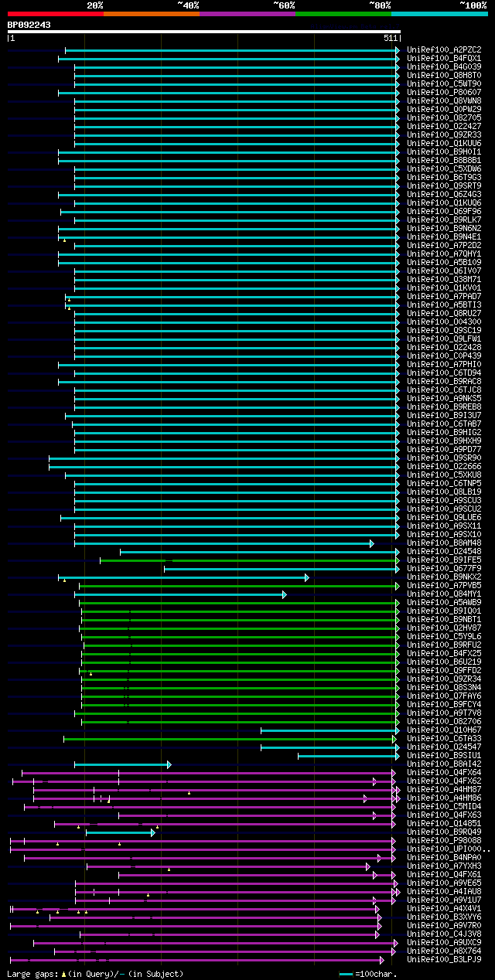
Task: Click the green ~80% identity legend segment
Action: click(x=343, y=14)
